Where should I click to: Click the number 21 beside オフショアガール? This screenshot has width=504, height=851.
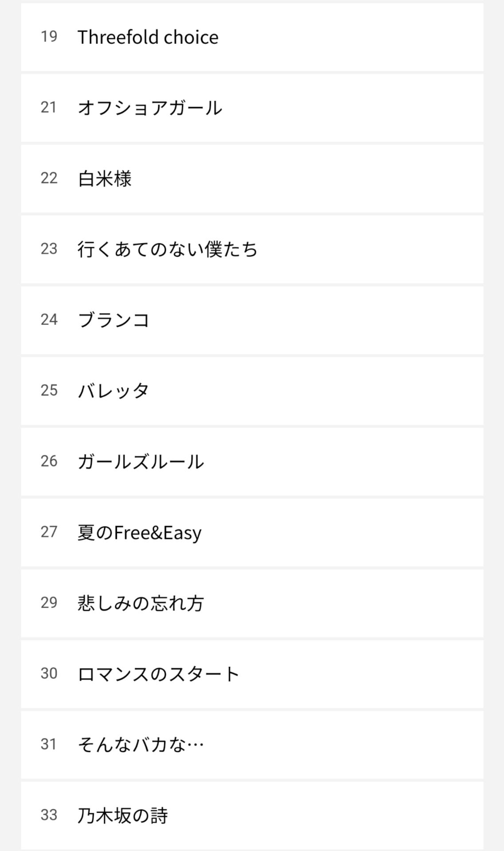[49, 108]
